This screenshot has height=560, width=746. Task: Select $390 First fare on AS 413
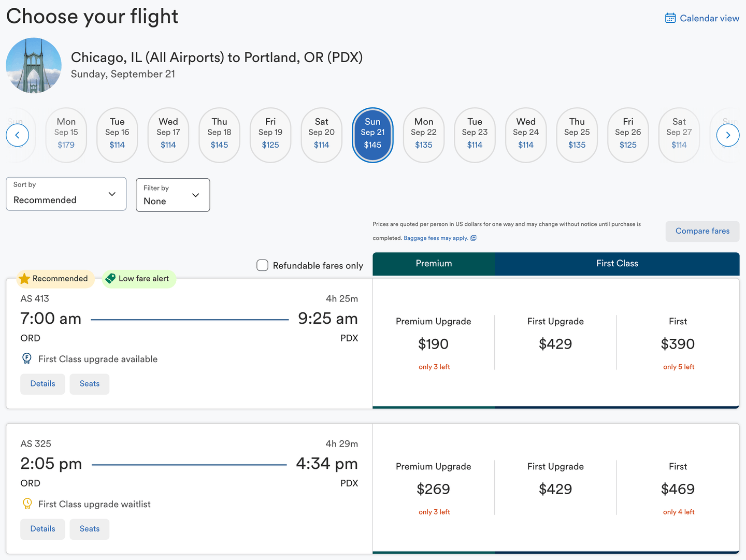click(678, 344)
